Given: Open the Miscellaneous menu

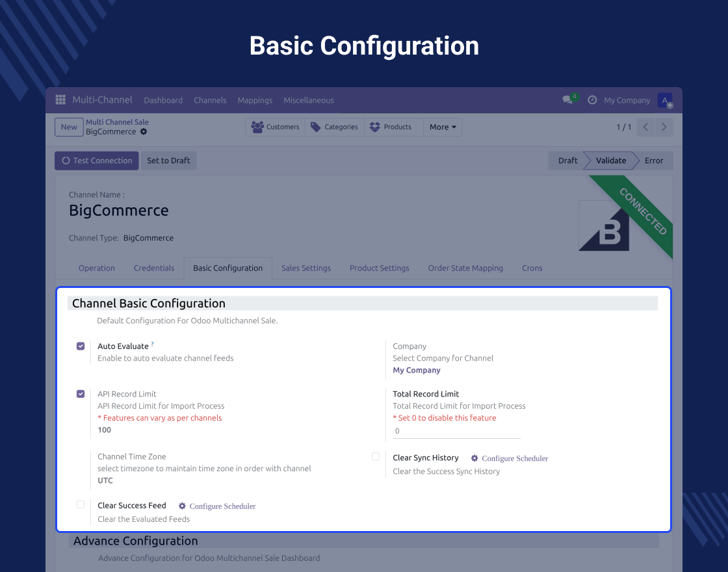Looking at the screenshot, I should (308, 100).
